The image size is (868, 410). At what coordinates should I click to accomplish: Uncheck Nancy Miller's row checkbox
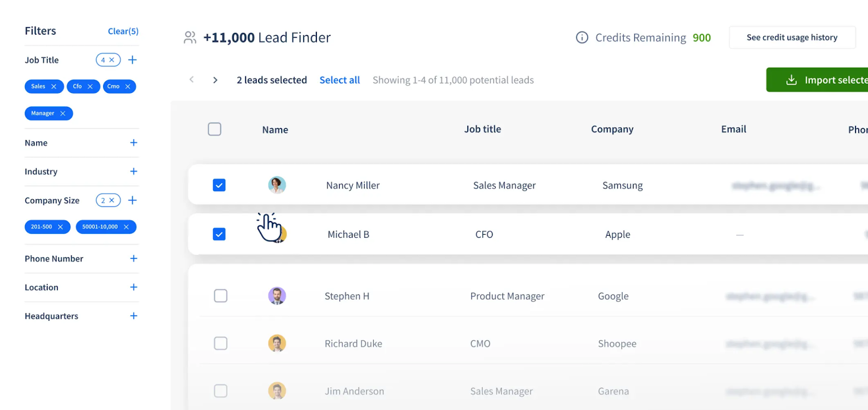pyautogui.click(x=219, y=185)
